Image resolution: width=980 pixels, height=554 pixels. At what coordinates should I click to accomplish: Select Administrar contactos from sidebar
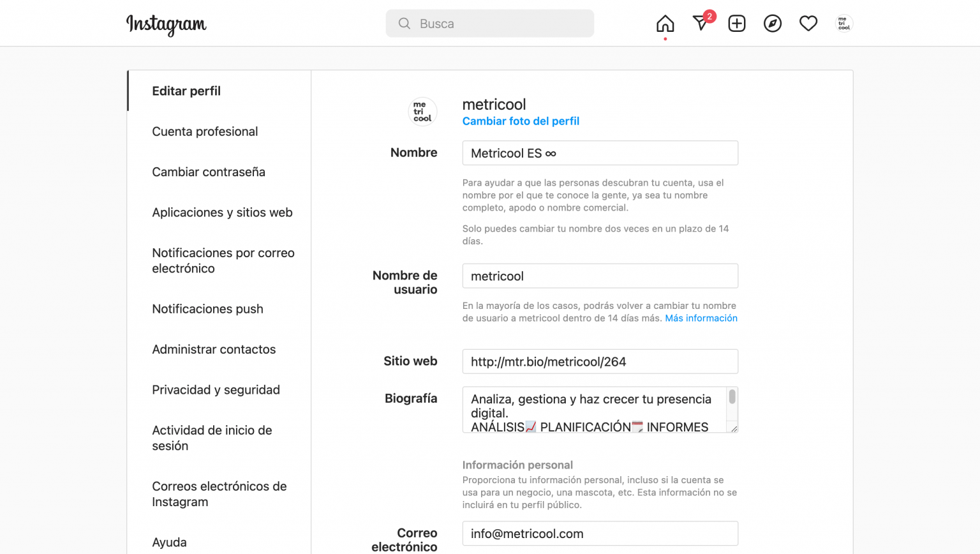pyautogui.click(x=213, y=349)
